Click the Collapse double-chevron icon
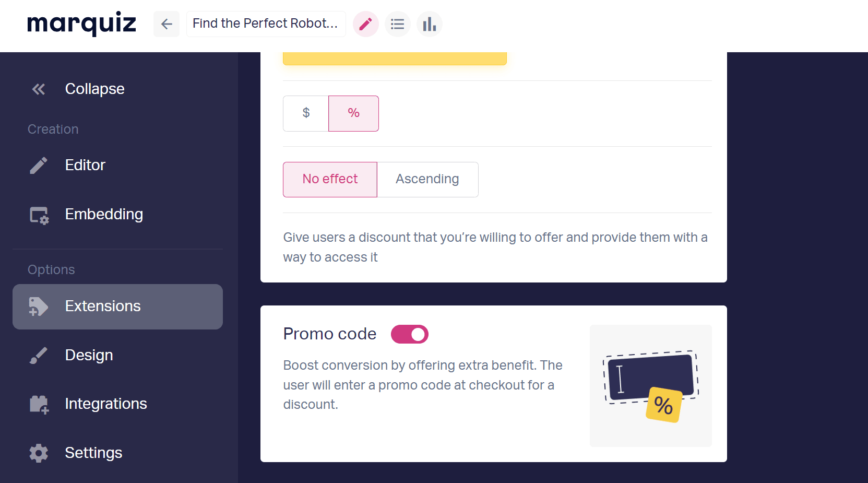The width and height of the screenshot is (868, 483). click(x=39, y=89)
